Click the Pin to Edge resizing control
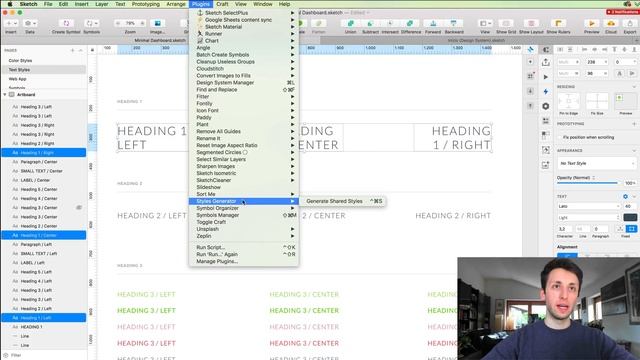This screenshot has width=640, height=360. point(569,101)
